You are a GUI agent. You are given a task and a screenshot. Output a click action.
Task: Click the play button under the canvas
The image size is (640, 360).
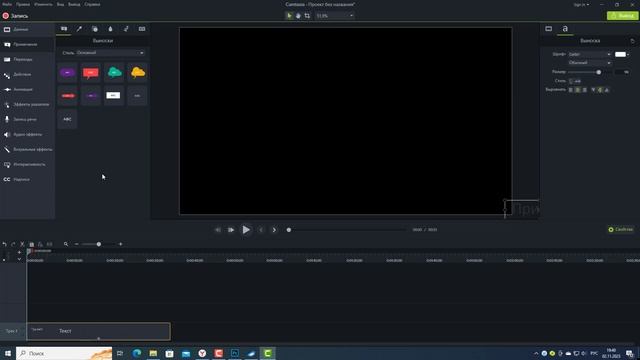(x=246, y=230)
